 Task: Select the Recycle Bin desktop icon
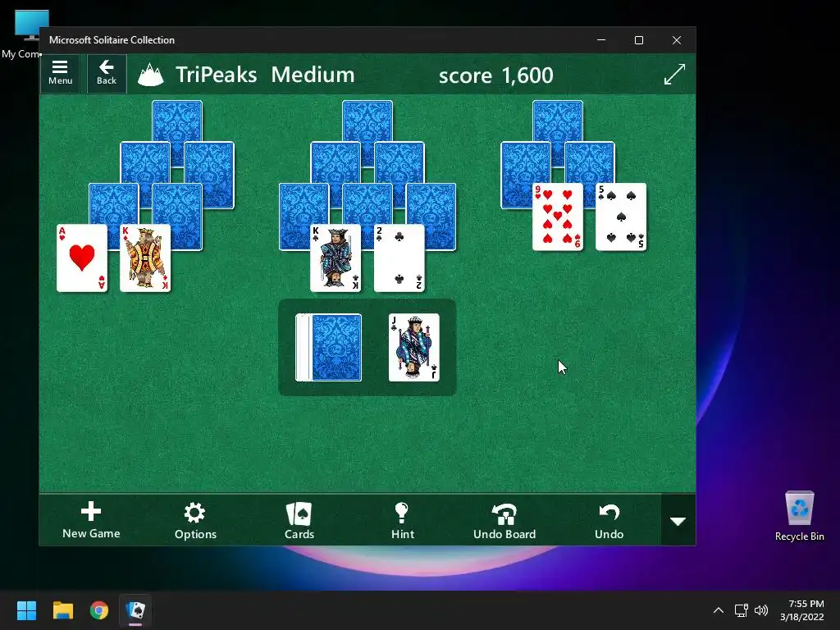click(x=799, y=516)
